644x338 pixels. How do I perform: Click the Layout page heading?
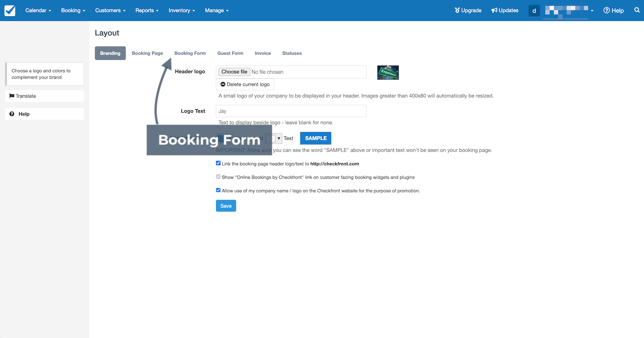107,33
